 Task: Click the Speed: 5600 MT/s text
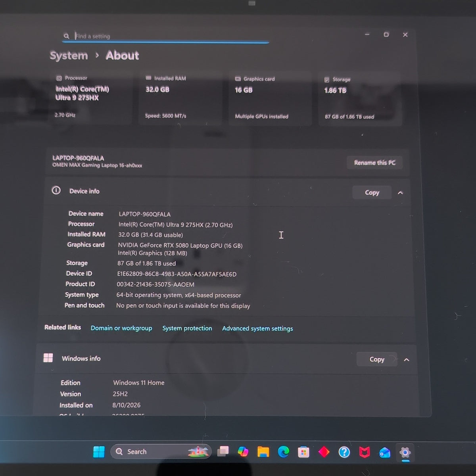point(165,116)
